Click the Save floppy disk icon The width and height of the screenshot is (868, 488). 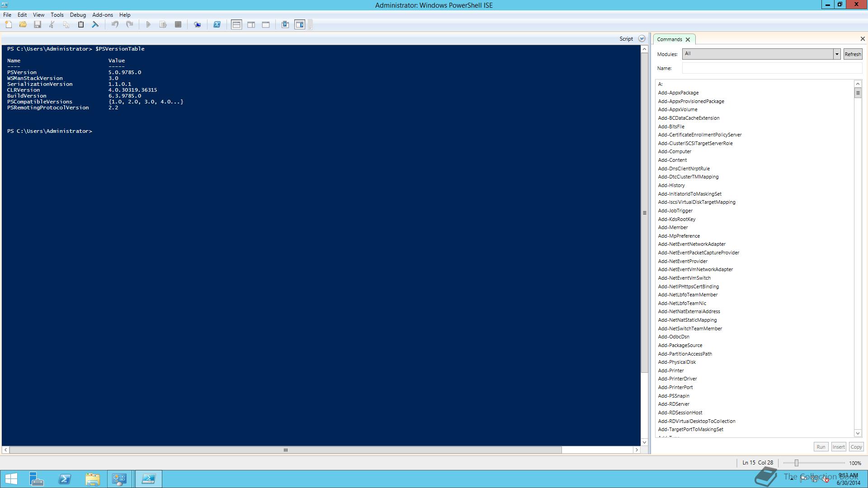tap(38, 24)
